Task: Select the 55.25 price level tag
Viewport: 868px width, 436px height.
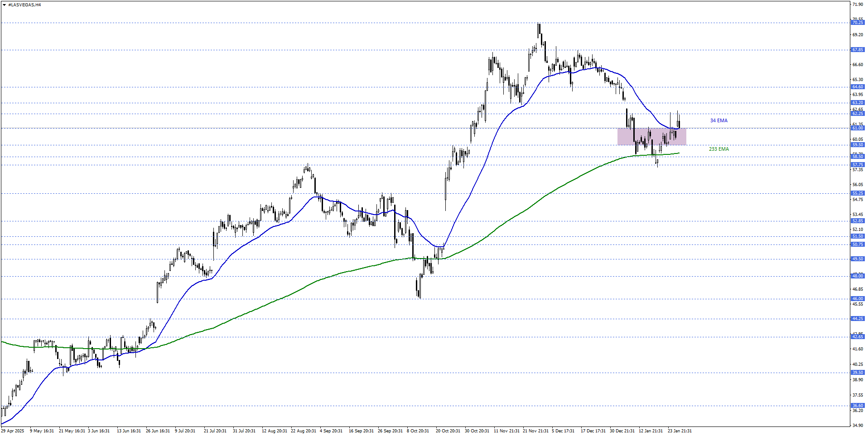Action: 857,193
